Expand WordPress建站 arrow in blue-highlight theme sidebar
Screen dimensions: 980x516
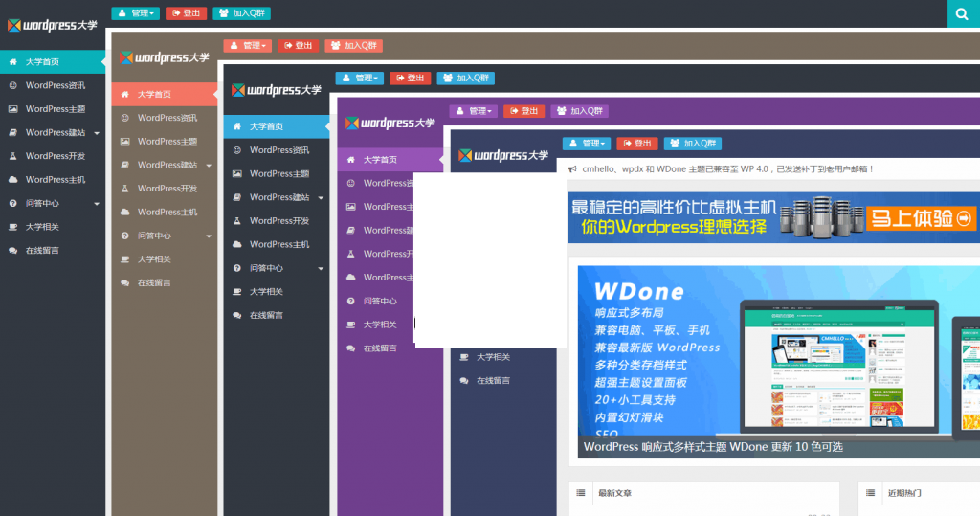pos(321,198)
